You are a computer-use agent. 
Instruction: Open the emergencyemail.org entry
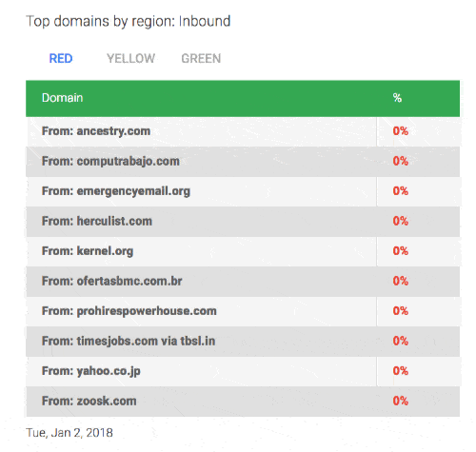tap(243, 191)
